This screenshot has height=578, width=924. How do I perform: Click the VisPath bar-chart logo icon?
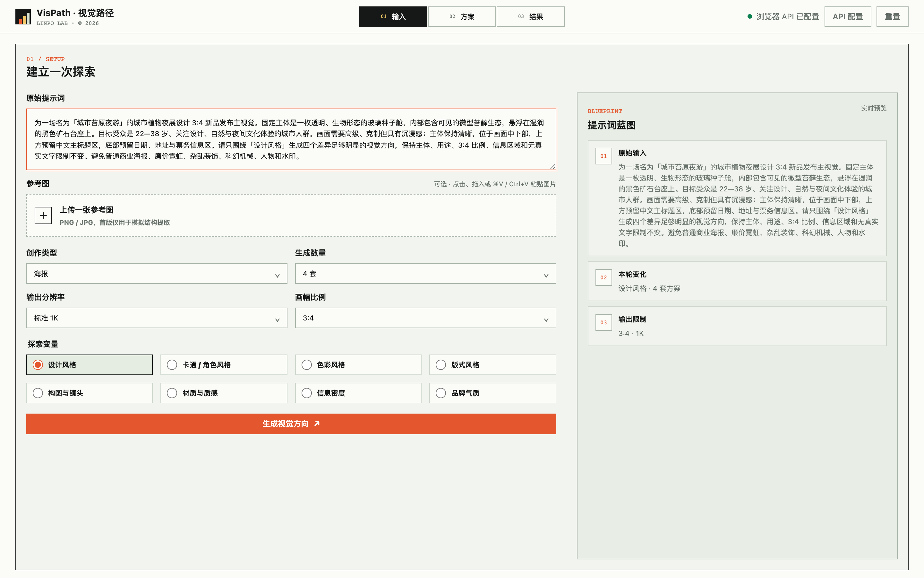23,17
